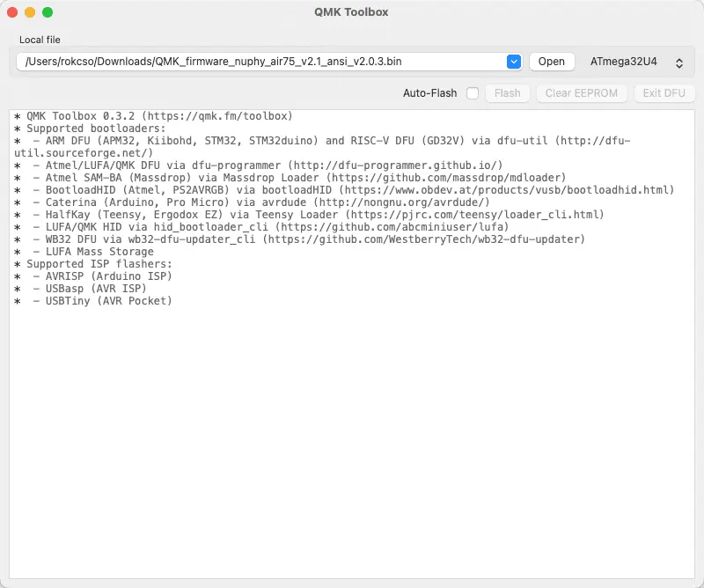Click the 'LUFA Mass Storage' log line
The height and width of the screenshot is (588, 704).
(x=84, y=252)
